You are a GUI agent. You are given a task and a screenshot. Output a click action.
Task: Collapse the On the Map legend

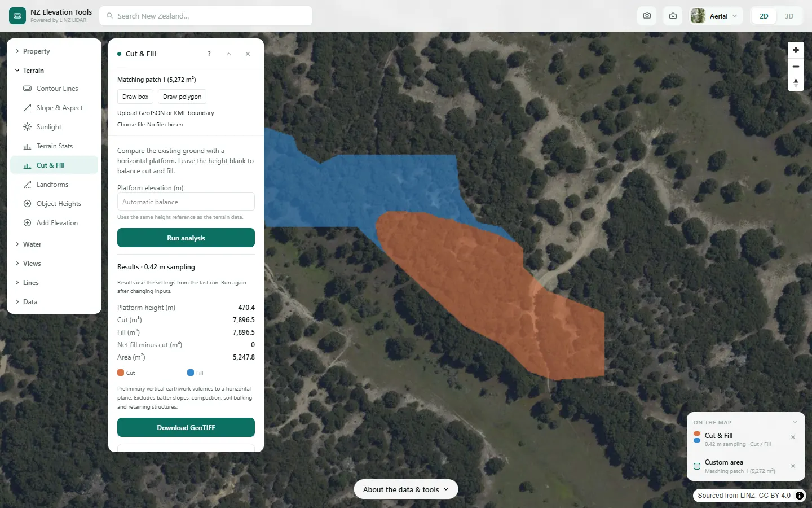[795, 422]
